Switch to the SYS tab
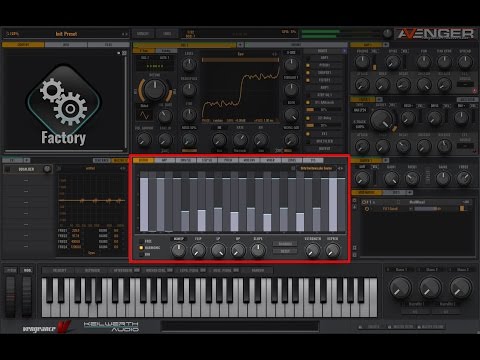 (x=313, y=160)
